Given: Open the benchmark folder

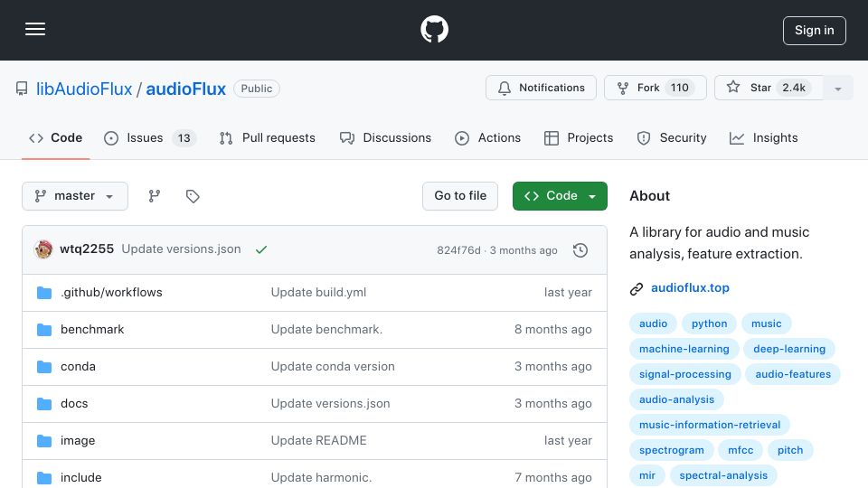Looking at the screenshot, I should (x=92, y=329).
